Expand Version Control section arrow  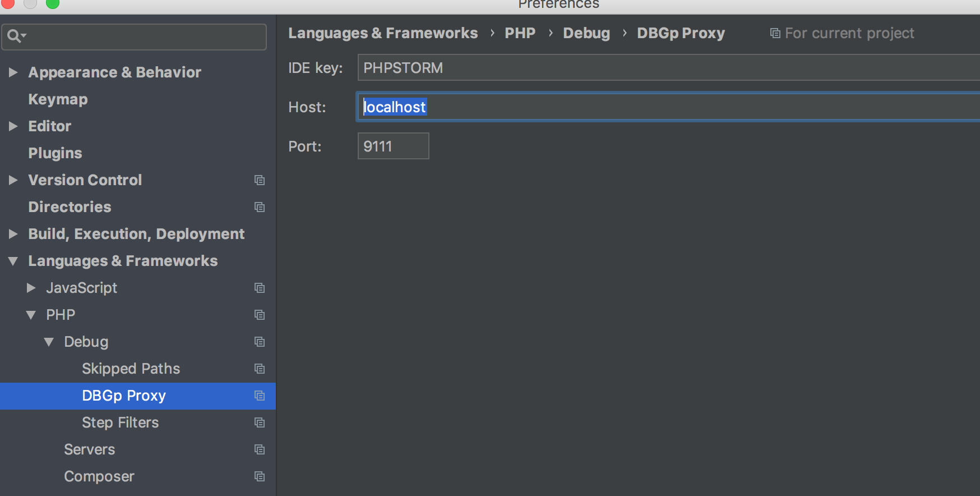(13, 180)
